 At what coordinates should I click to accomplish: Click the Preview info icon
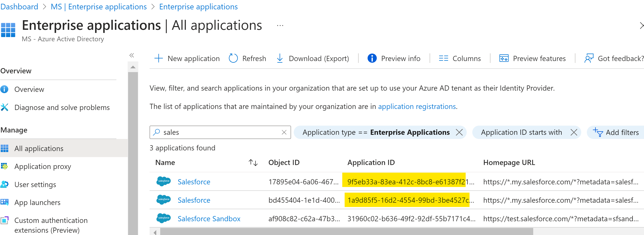pyautogui.click(x=372, y=59)
